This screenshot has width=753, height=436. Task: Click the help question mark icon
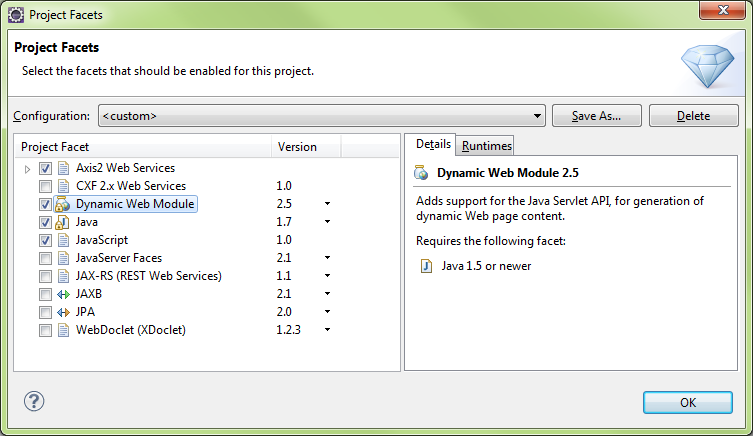click(34, 401)
